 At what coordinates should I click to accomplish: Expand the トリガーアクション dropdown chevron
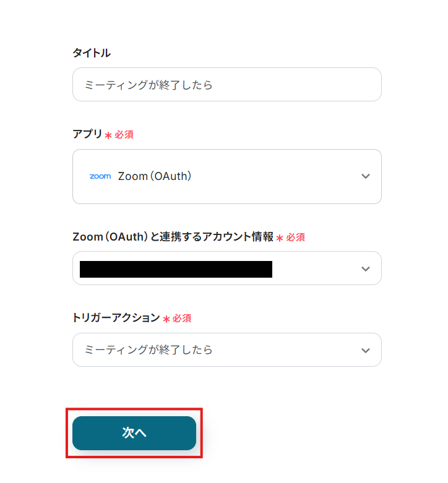366,350
